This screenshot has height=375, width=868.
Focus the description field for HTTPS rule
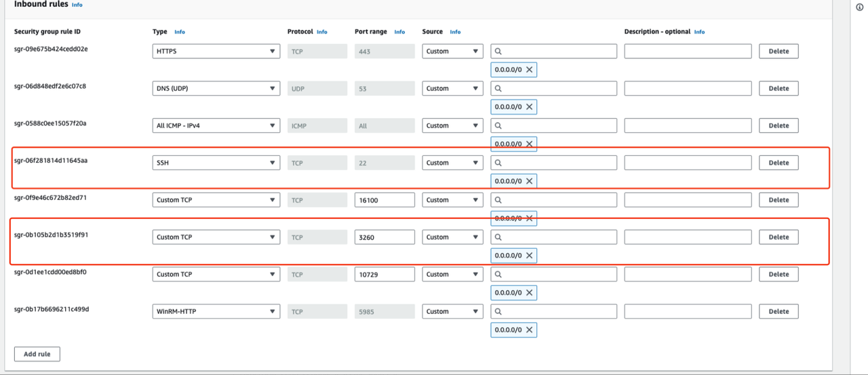pos(688,51)
